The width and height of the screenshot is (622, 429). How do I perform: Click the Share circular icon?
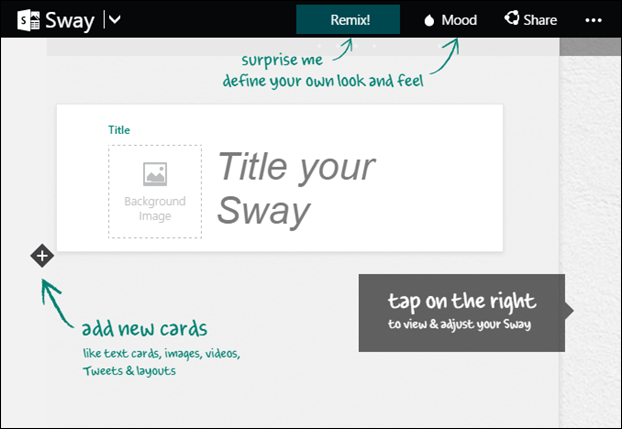pos(511,18)
